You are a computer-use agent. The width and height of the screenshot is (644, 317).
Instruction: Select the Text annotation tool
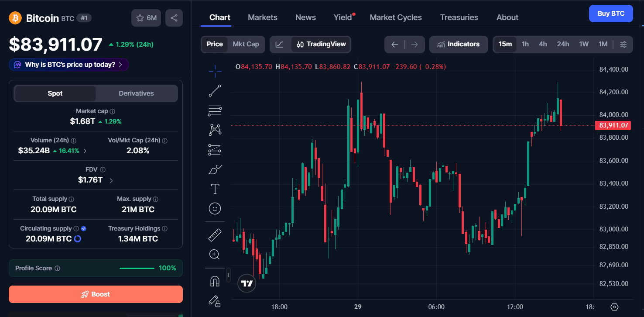pos(215,189)
